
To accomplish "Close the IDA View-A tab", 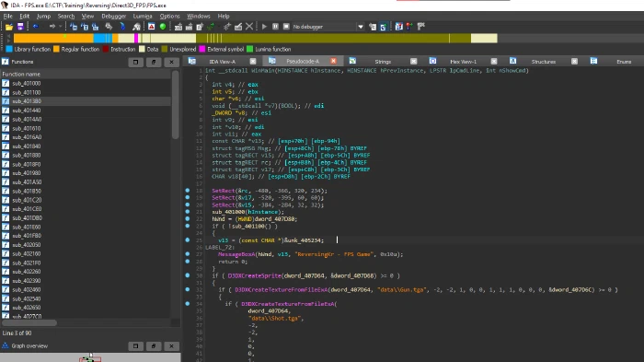I will (253, 62).
